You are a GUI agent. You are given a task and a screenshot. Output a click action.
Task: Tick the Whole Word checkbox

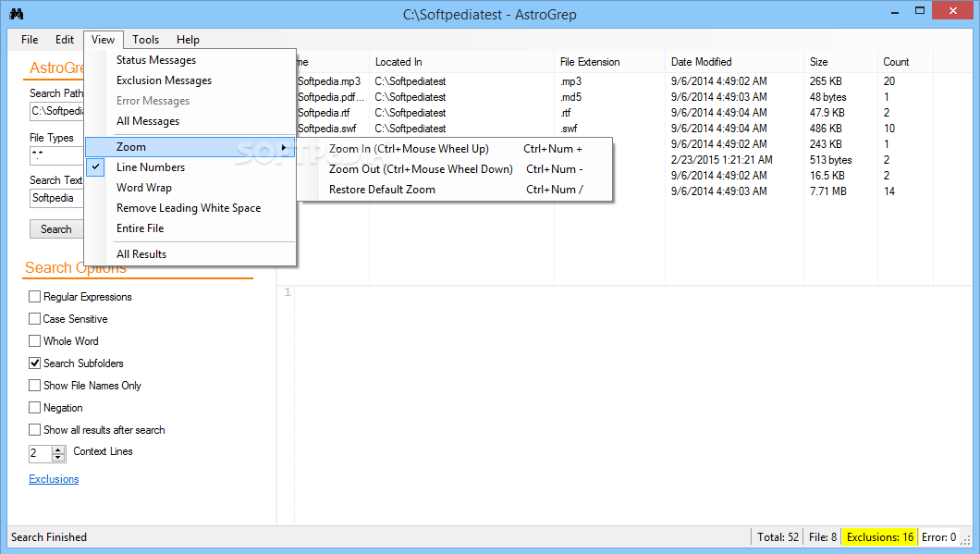pyautogui.click(x=35, y=340)
